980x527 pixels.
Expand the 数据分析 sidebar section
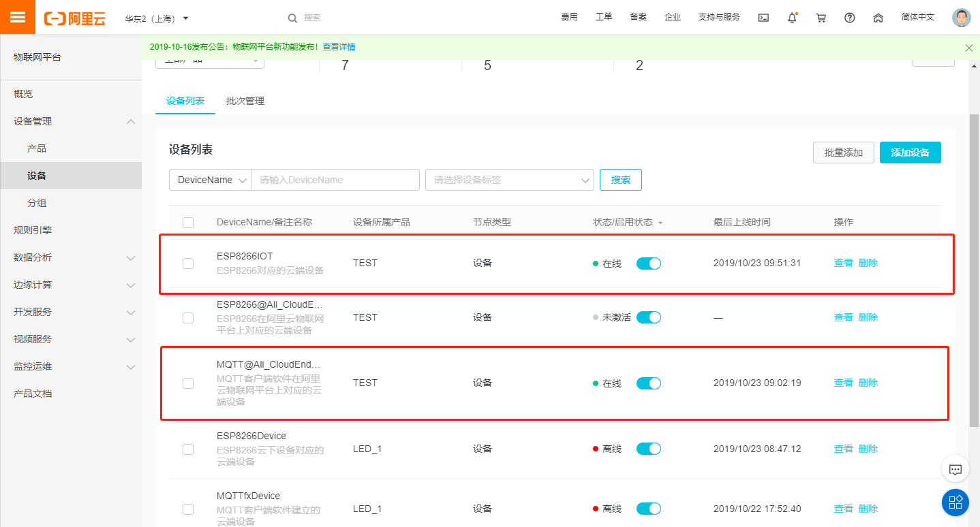(x=131, y=257)
